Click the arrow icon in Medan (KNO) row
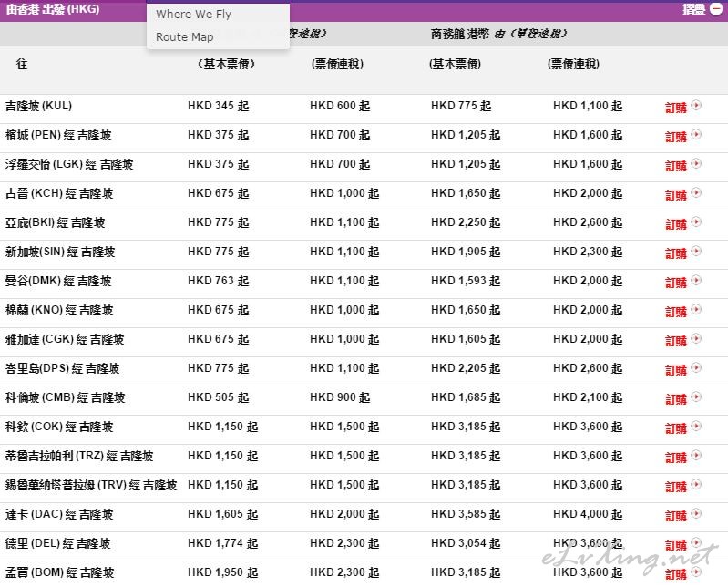 696,310
